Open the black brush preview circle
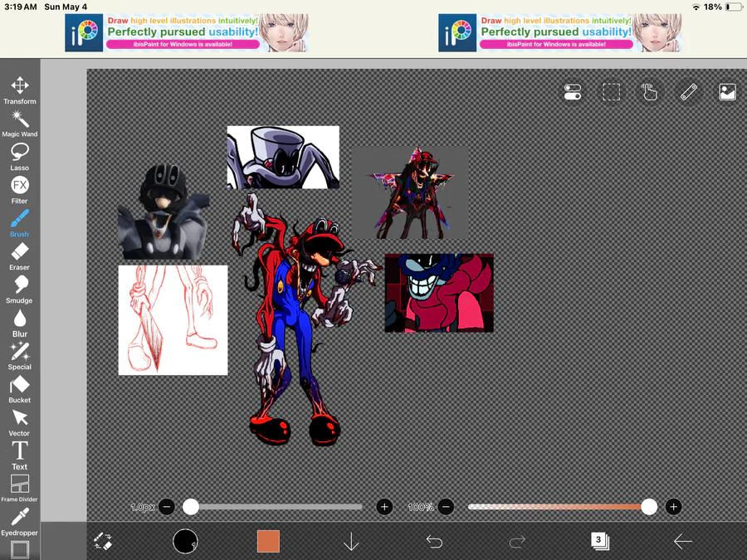Viewport: 747px width, 560px height. point(185,542)
